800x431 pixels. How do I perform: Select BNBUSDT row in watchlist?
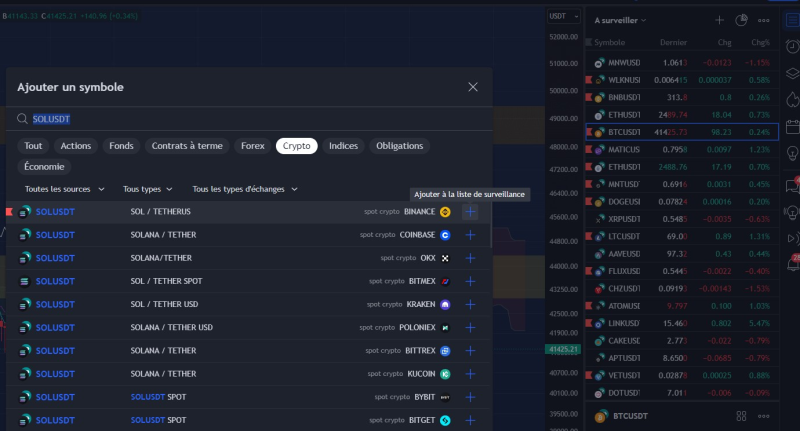pyautogui.click(x=682, y=97)
